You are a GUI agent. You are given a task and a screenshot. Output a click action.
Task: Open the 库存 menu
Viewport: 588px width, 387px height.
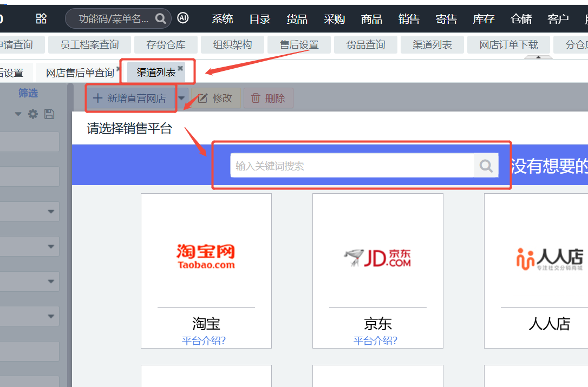pos(484,19)
